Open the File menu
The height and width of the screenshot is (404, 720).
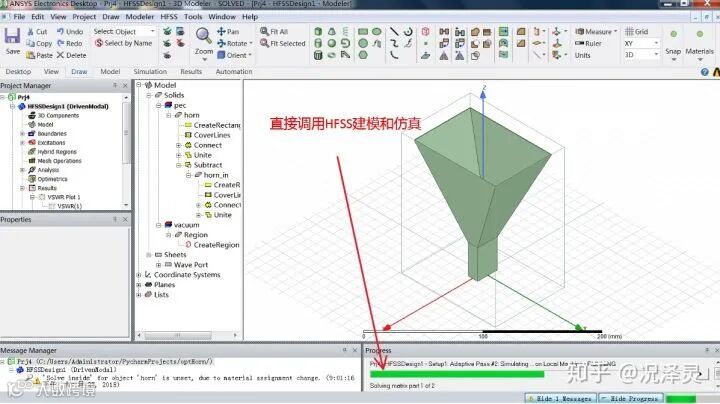tap(19, 17)
